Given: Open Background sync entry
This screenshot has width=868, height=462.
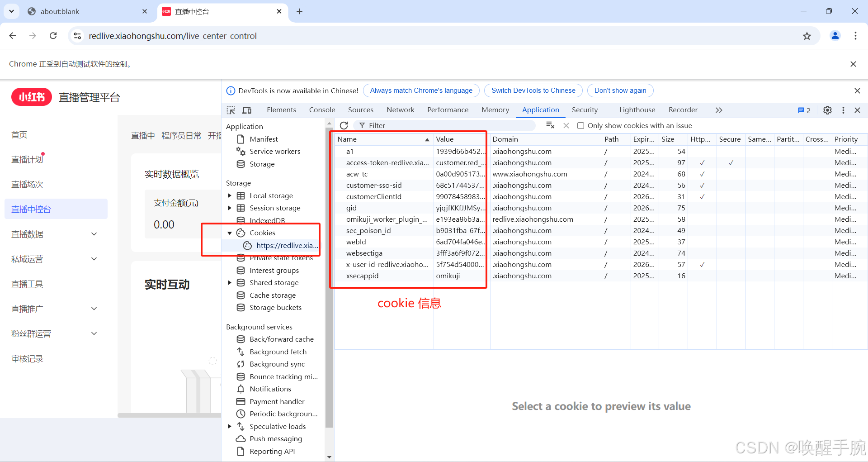Looking at the screenshot, I should point(277,364).
